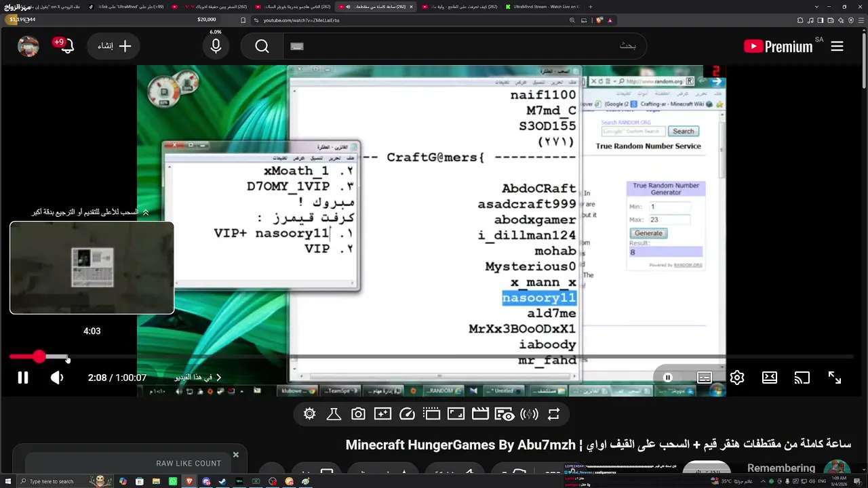Start voice search with microphone

[216, 46]
